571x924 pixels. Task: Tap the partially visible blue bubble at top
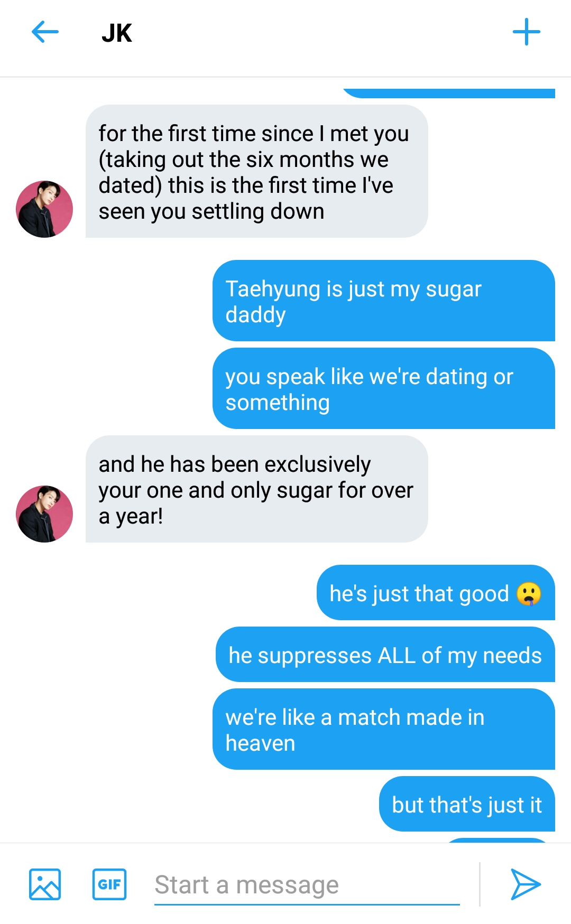point(449,93)
